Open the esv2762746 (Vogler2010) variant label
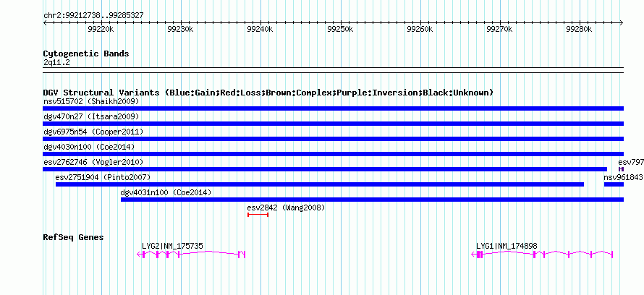The image size is (644, 295). (93, 162)
